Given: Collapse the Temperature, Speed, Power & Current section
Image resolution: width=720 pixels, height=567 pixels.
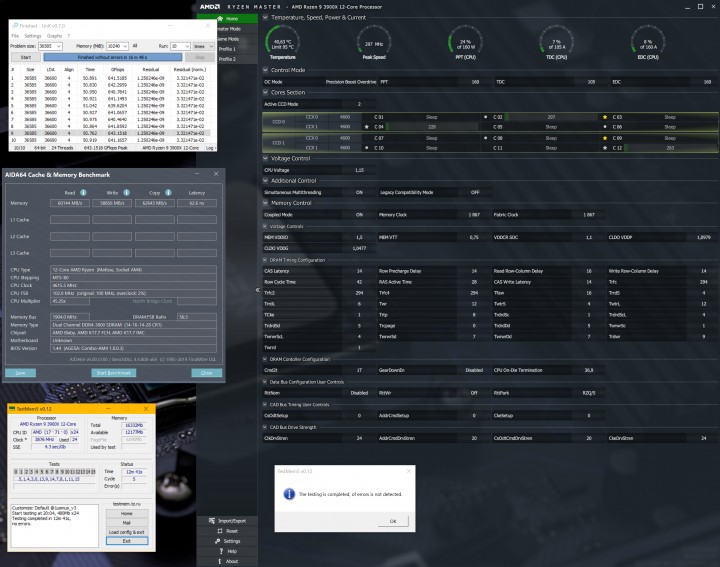Looking at the screenshot, I should 265,17.
